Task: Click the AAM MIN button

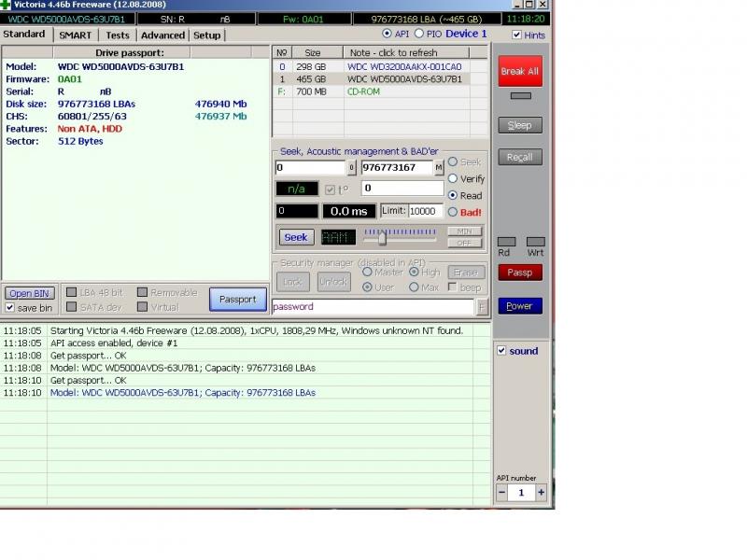Action: [x=464, y=231]
